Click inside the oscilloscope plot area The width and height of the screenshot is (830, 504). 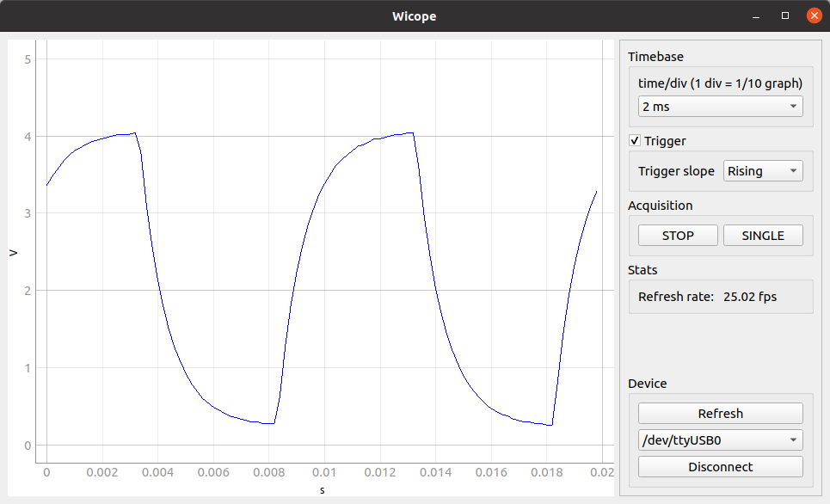pos(318,258)
